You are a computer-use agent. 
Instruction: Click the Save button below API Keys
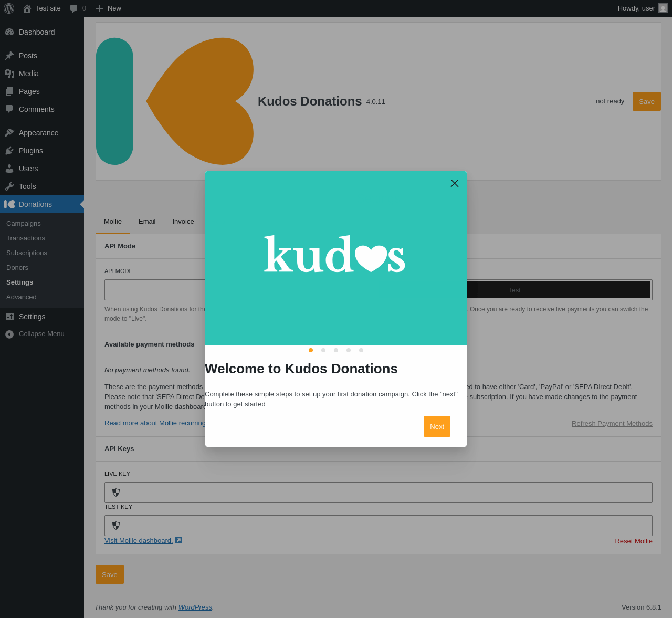tap(110, 574)
